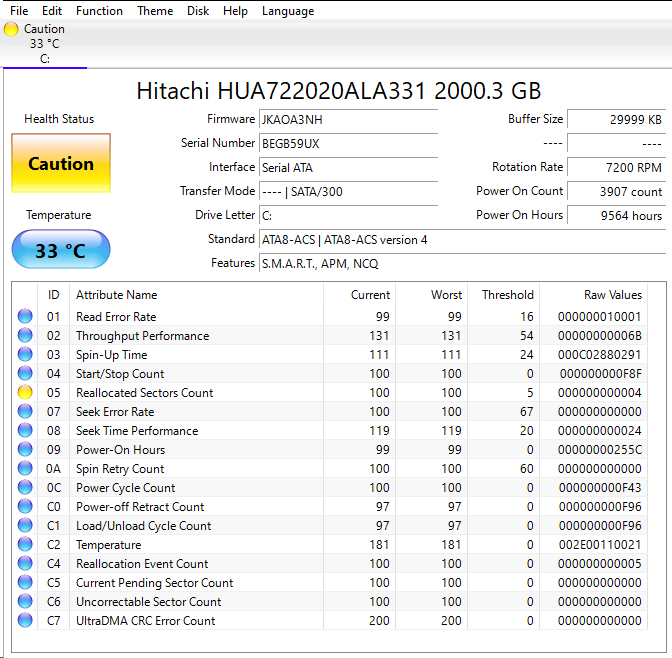This screenshot has width=672, height=658.
Task: Click the blue status icon for Current Pending Sector Count
Action: pos(25,582)
